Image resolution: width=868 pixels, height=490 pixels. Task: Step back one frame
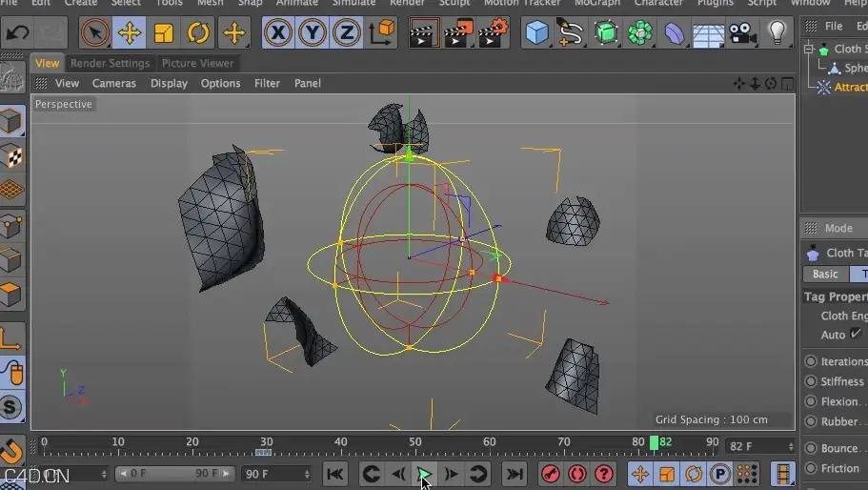coord(398,474)
